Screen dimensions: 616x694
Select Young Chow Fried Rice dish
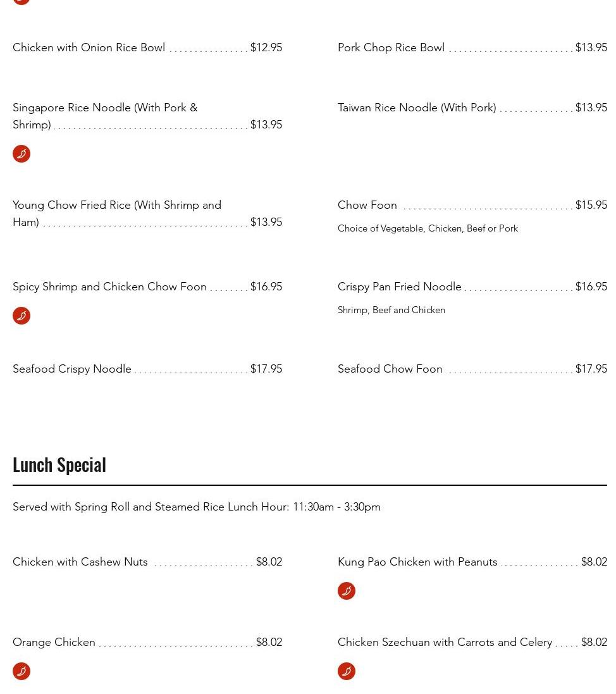[117, 206]
